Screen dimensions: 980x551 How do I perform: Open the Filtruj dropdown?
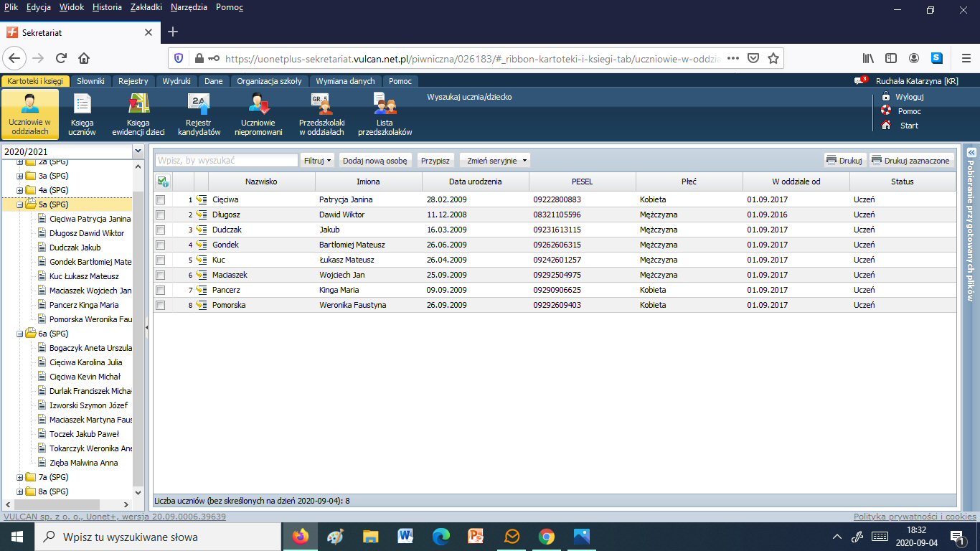click(318, 161)
